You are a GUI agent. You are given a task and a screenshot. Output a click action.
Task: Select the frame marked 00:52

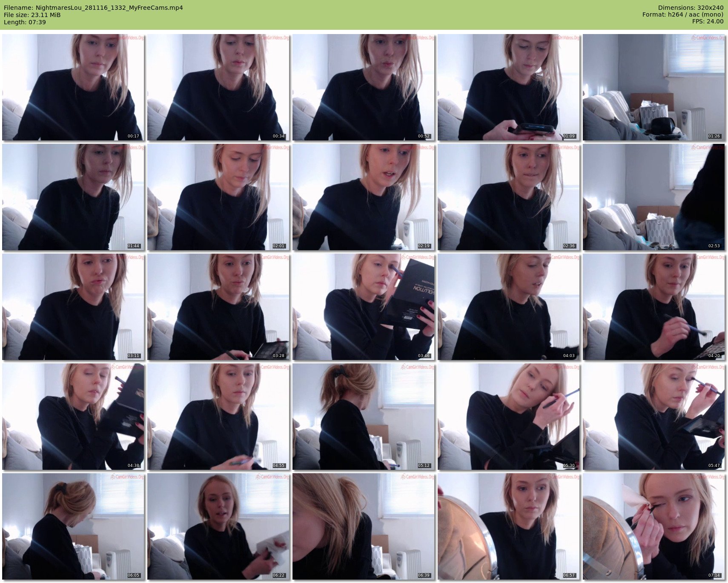click(x=363, y=87)
